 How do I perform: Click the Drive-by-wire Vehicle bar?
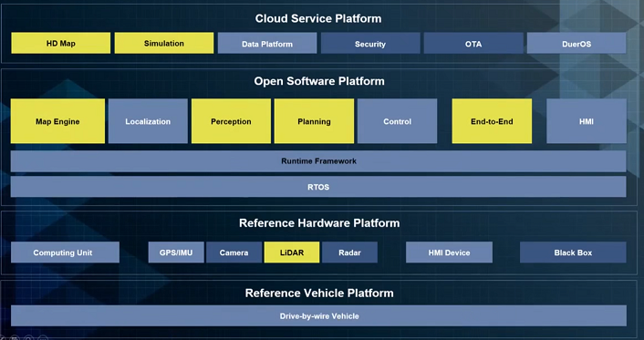pyautogui.click(x=318, y=315)
